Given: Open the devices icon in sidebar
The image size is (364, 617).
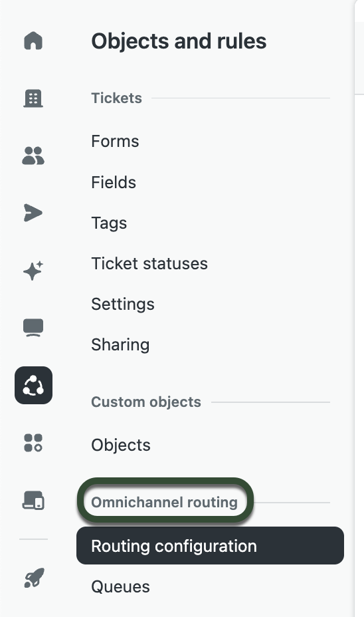Looking at the screenshot, I should (33, 500).
